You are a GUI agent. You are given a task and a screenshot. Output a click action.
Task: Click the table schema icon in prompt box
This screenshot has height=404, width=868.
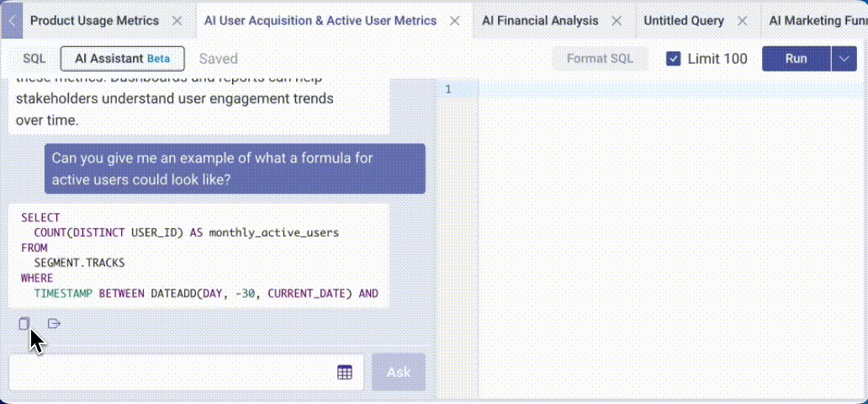pyautogui.click(x=345, y=372)
